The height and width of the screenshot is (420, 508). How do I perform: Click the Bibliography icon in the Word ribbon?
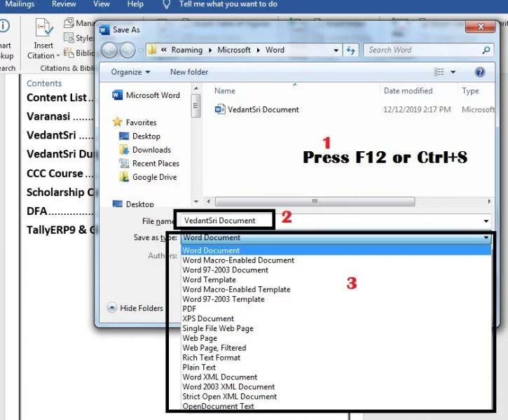[x=69, y=52]
